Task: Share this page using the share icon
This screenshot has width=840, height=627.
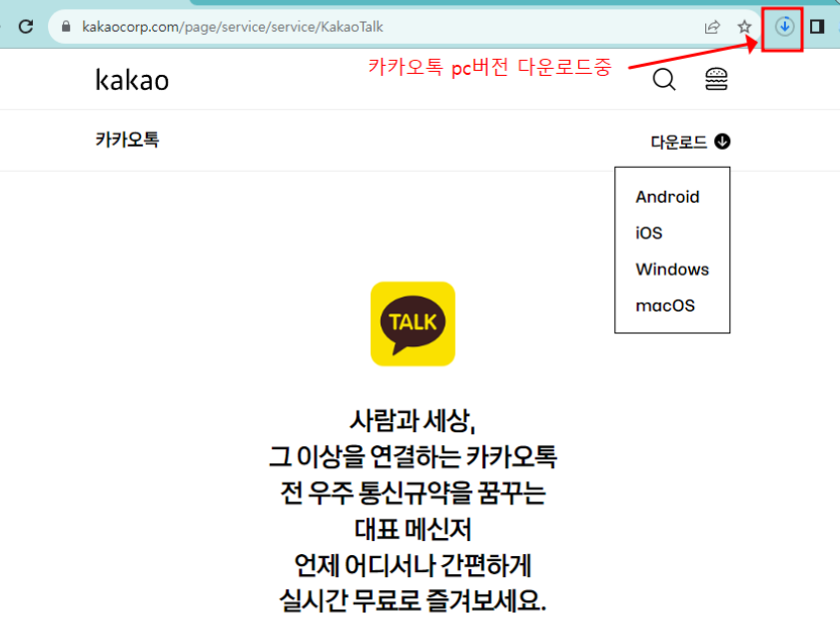Action: (x=712, y=27)
